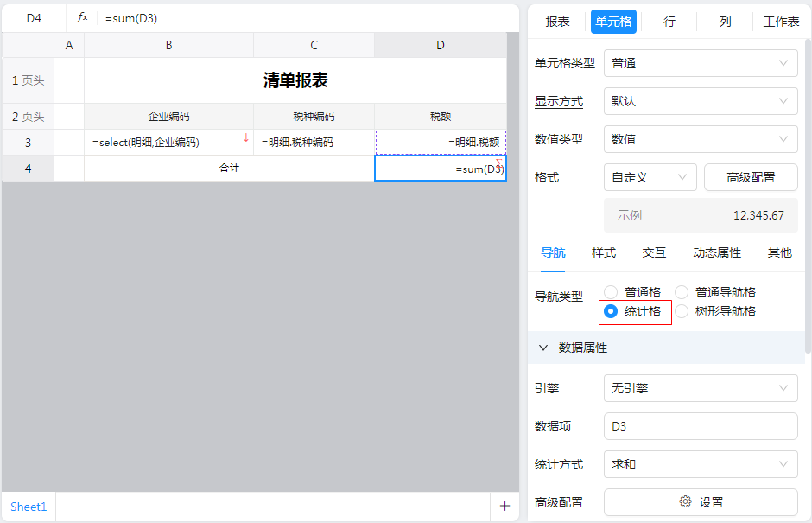Image resolution: width=812 pixels, height=523 pixels.
Task: Click the 设置 button with gear icon
Action: [700, 502]
